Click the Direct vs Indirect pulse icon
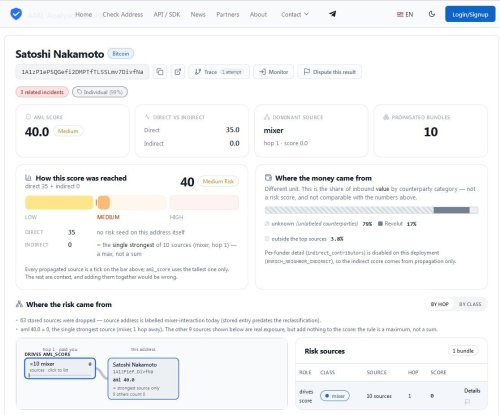The image size is (500, 415). (x=147, y=117)
